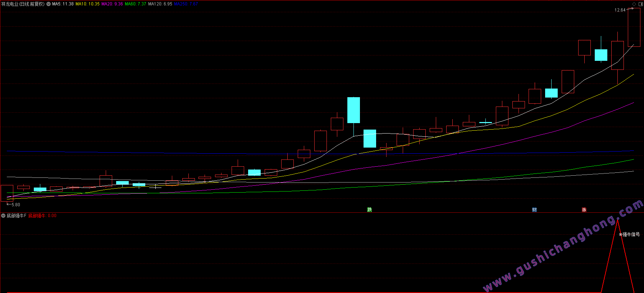Screen dimensions: 644x293
Task: Click the magenta MA20: 9.36 label
Action: pyautogui.click(x=112, y=4)
